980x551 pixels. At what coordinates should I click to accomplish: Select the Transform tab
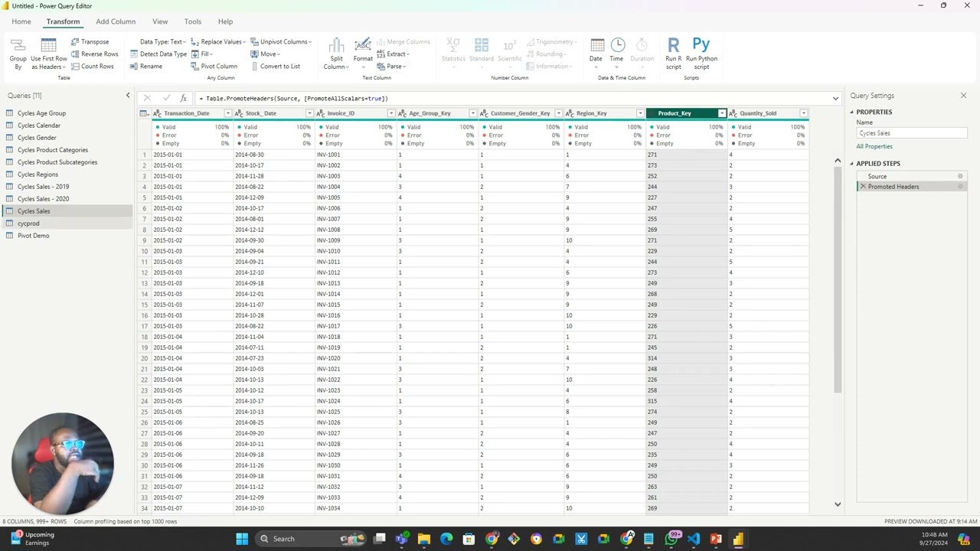(63, 21)
